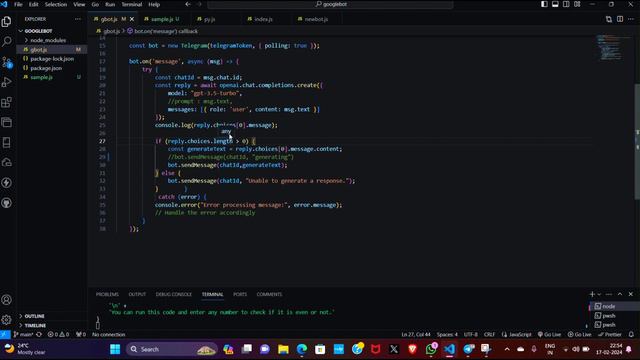The width and height of the screenshot is (640, 360).
Task: Click the errors and warnings count in status bar
Action: click(x=58, y=334)
